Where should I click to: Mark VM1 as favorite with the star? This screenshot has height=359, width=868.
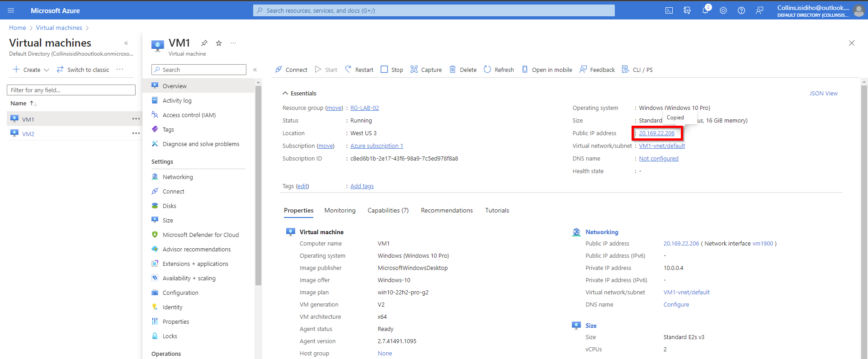tap(219, 43)
